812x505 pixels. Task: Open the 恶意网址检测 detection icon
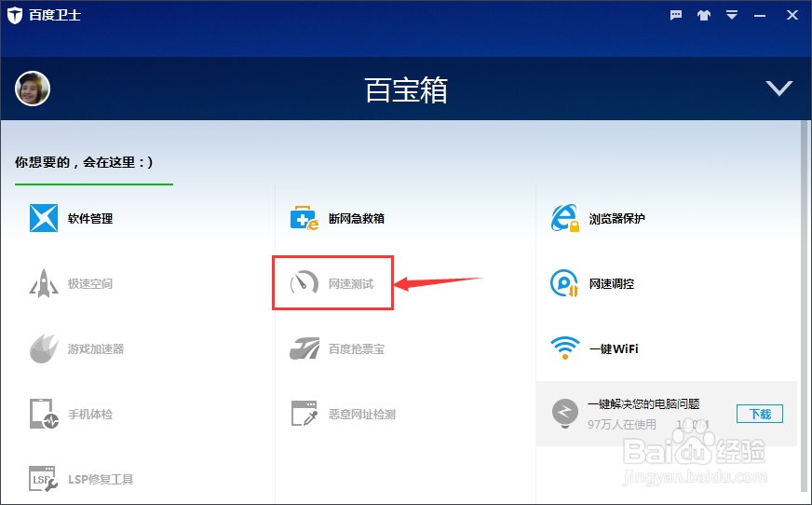click(304, 414)
